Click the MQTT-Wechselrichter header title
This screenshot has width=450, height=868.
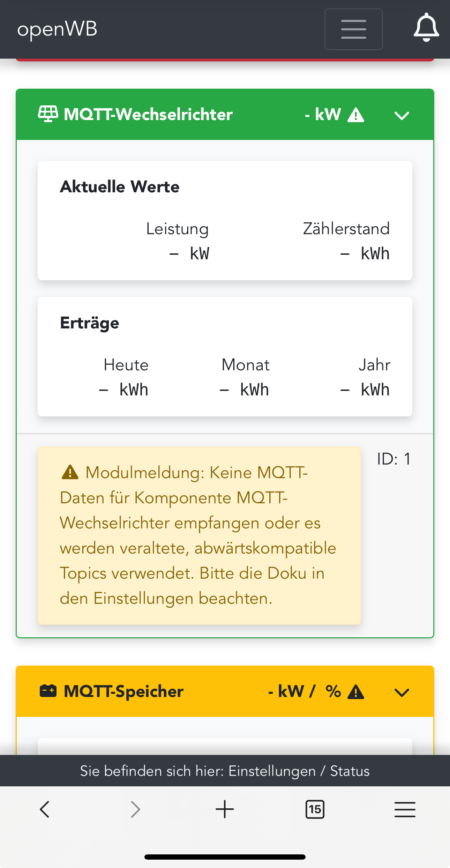pos(148,114)
